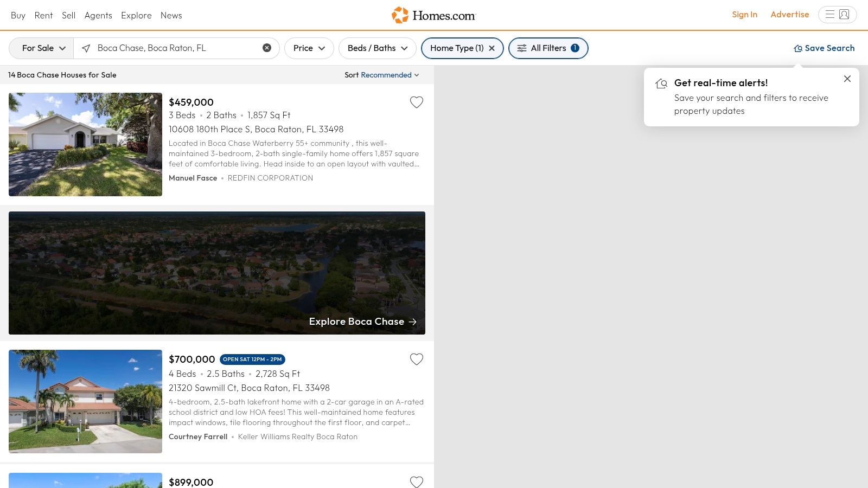Image resolution: width=868 pixels, height=488 pixels.
Task: Click the 21320 Sawmill Ct address
Action: 249,388
